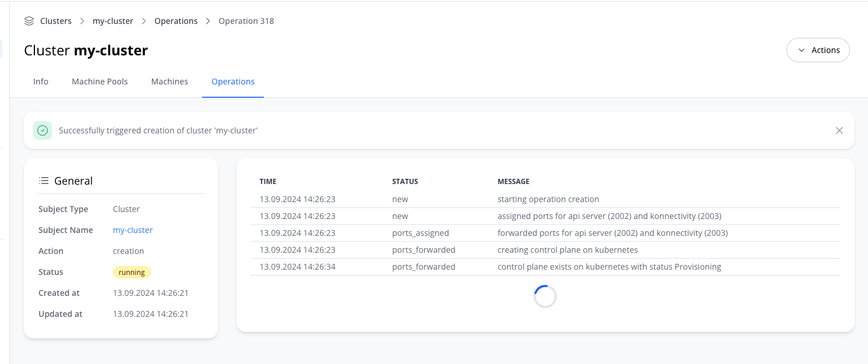Click the TIME column header
The height and width of the screenshot is (364, 868).
268,182
